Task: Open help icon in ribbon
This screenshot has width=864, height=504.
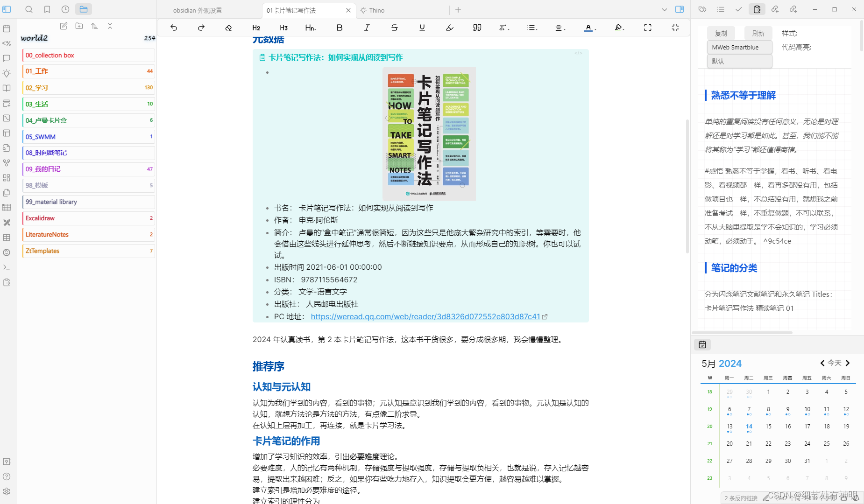Action: coord(7,476)
